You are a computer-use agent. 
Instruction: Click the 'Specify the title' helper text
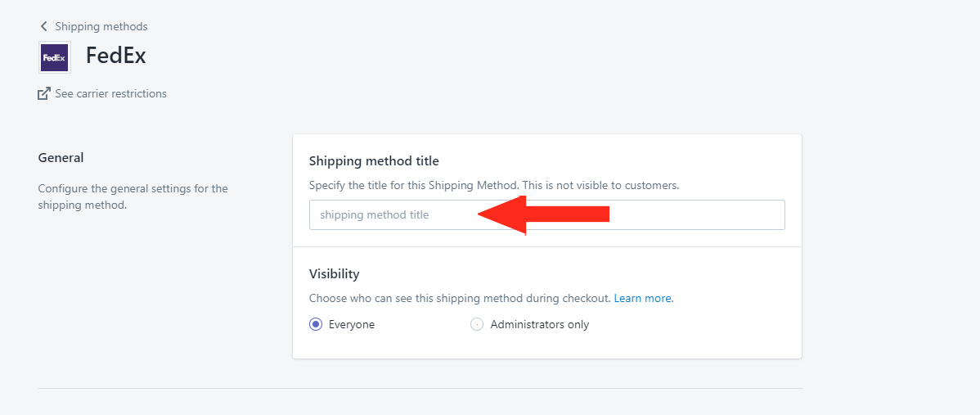494,186
